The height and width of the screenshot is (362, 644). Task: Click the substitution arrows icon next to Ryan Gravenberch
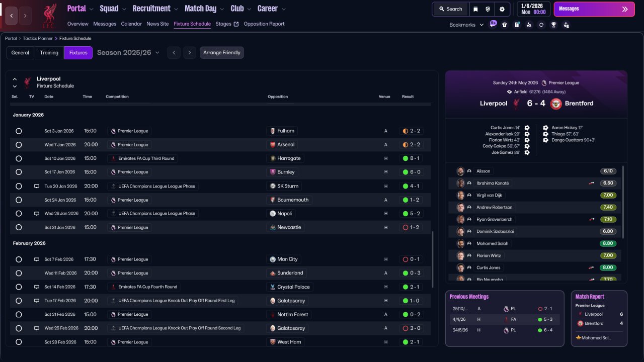coord(592,220)
